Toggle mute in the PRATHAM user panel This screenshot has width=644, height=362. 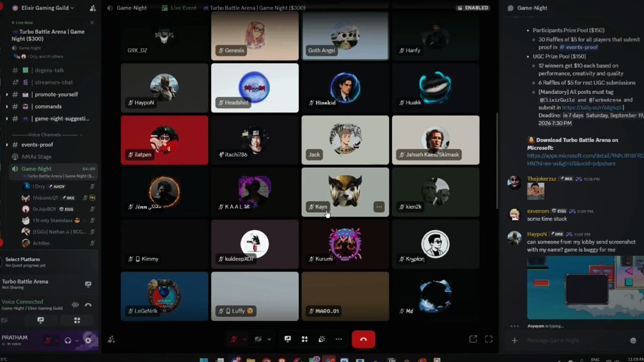tap(48, 340)
